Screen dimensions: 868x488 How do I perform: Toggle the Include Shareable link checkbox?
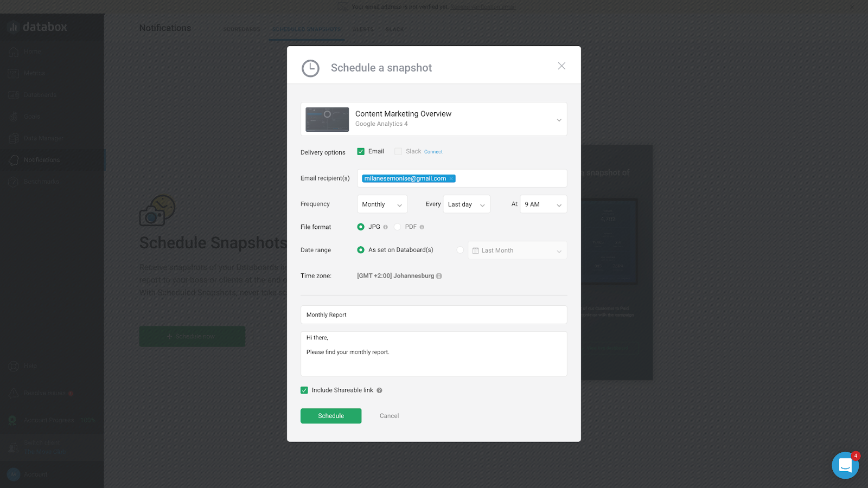click(304, 390)
